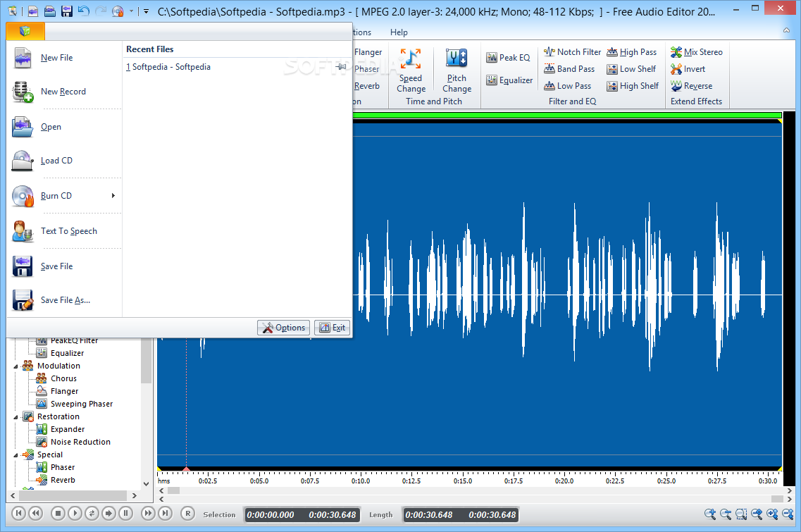This screenshot has width=801, height=532.
Task: Apply the Low Pass filter
Action: pos(568,86)
